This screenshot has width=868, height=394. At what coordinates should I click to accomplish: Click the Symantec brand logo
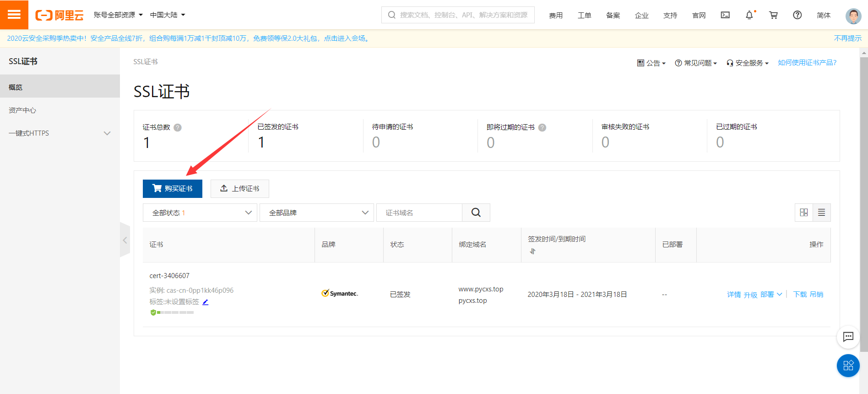click(340, 293)
